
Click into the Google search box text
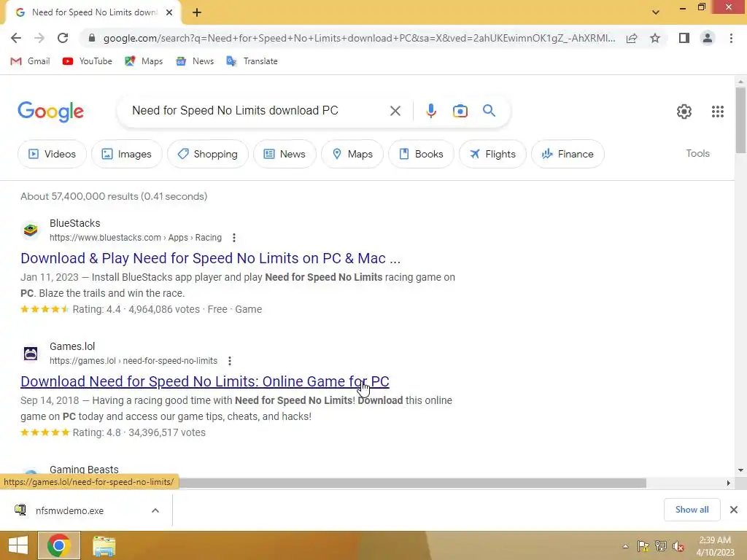tap(235, 111)
